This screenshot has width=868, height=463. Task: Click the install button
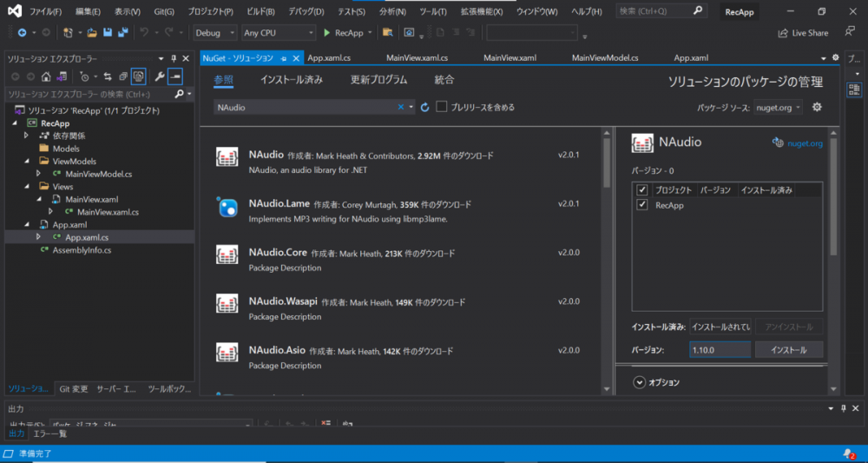coord(789,350)
